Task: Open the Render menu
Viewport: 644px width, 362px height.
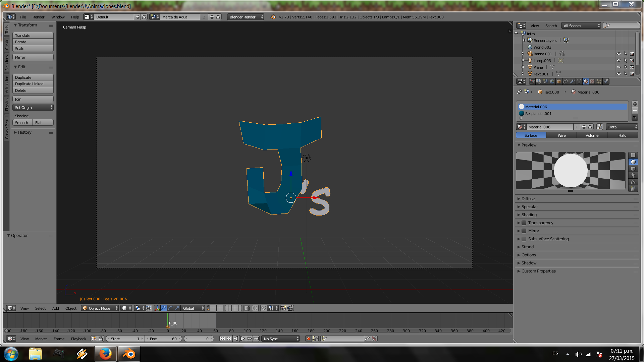Action: [x=38, y=17]
